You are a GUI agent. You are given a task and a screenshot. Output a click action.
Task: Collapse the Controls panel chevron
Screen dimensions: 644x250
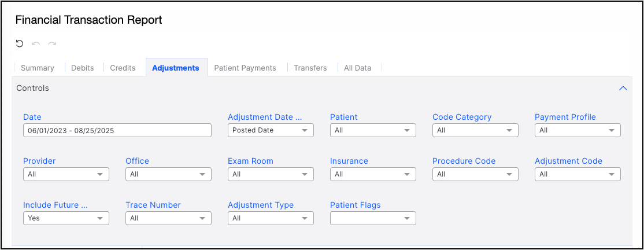[623, 89]
